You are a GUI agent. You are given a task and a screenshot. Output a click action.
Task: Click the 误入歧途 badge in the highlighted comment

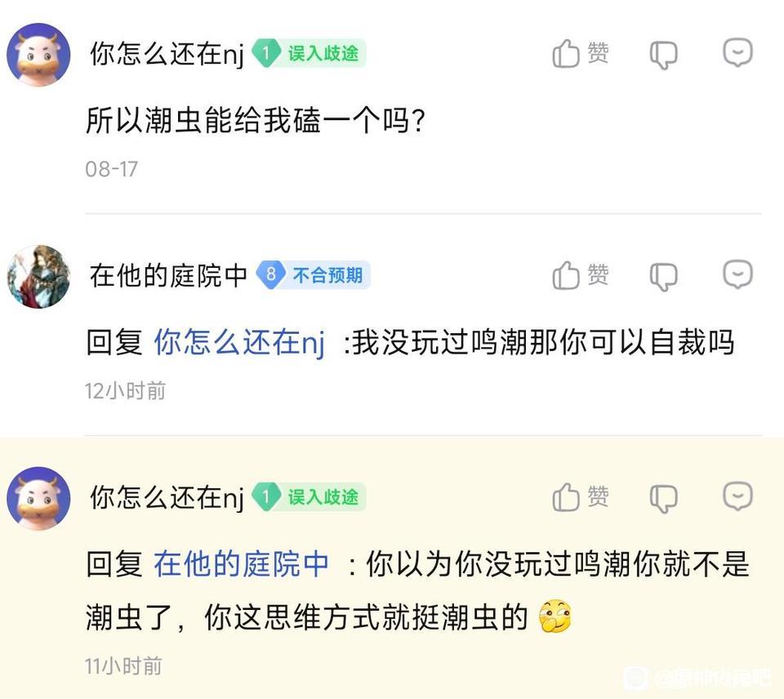pos(310,496)
